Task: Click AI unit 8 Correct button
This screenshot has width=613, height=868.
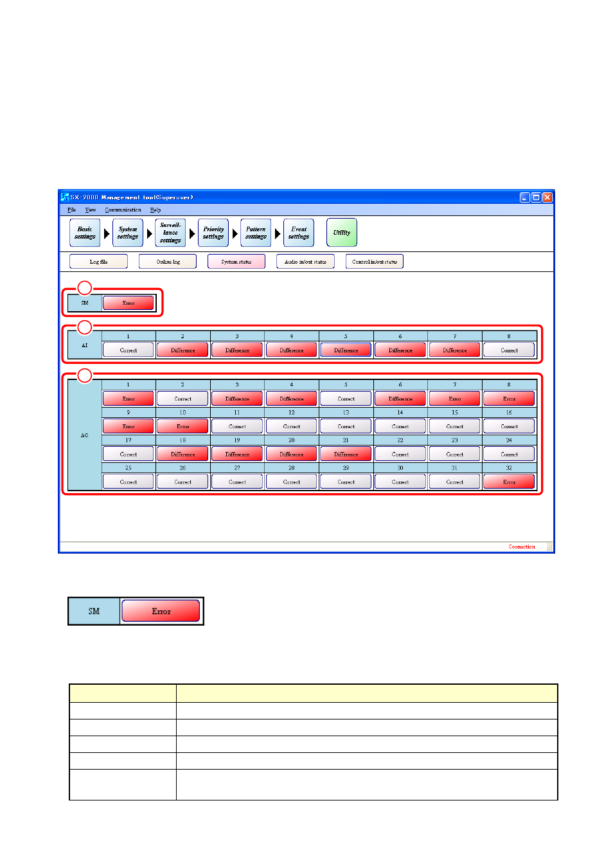Action: pyautogui.click(x=509, y=350)
